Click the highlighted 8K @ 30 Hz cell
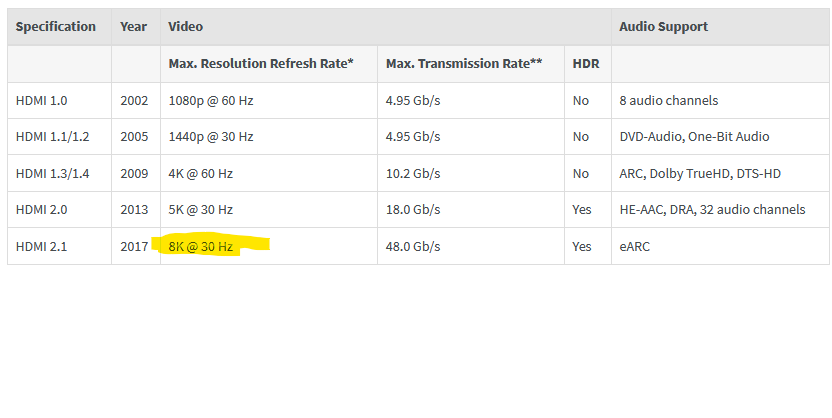The height and width of the screenshot is (418, 832). click(x=201, y=246)
